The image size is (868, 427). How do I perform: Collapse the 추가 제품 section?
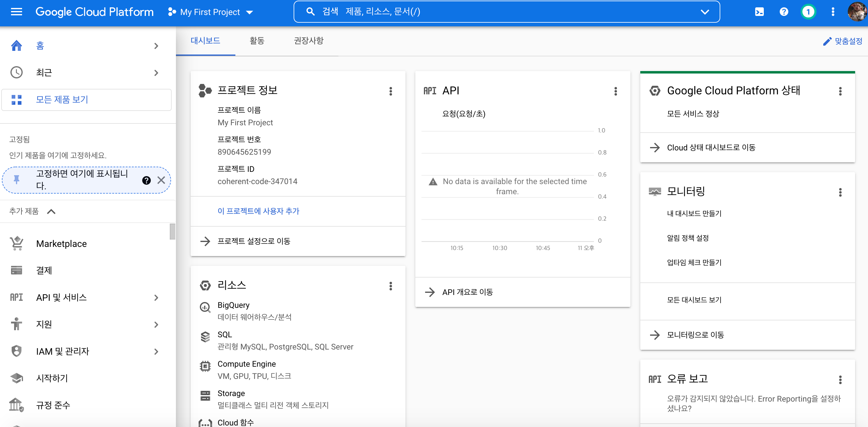[51, 211]
